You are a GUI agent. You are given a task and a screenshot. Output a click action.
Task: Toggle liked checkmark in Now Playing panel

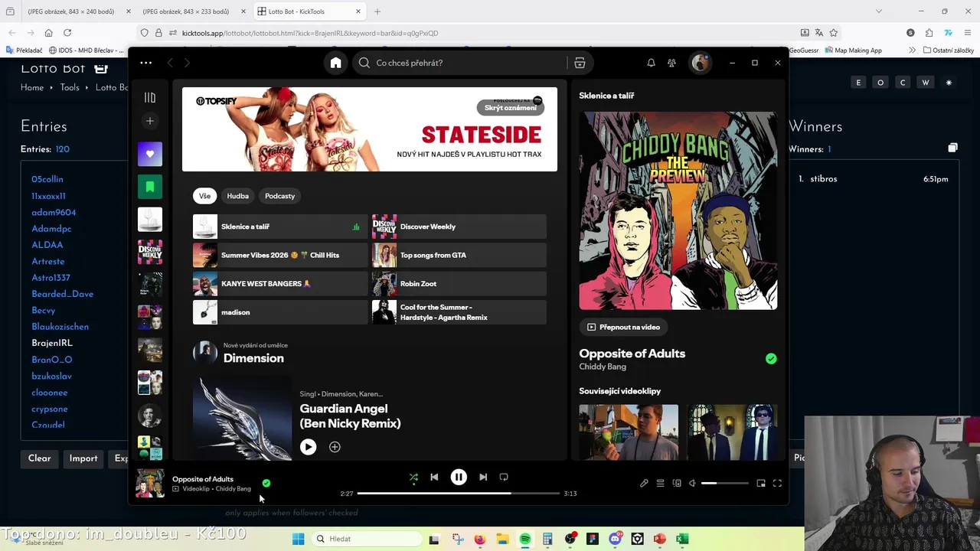click(771, 358)
